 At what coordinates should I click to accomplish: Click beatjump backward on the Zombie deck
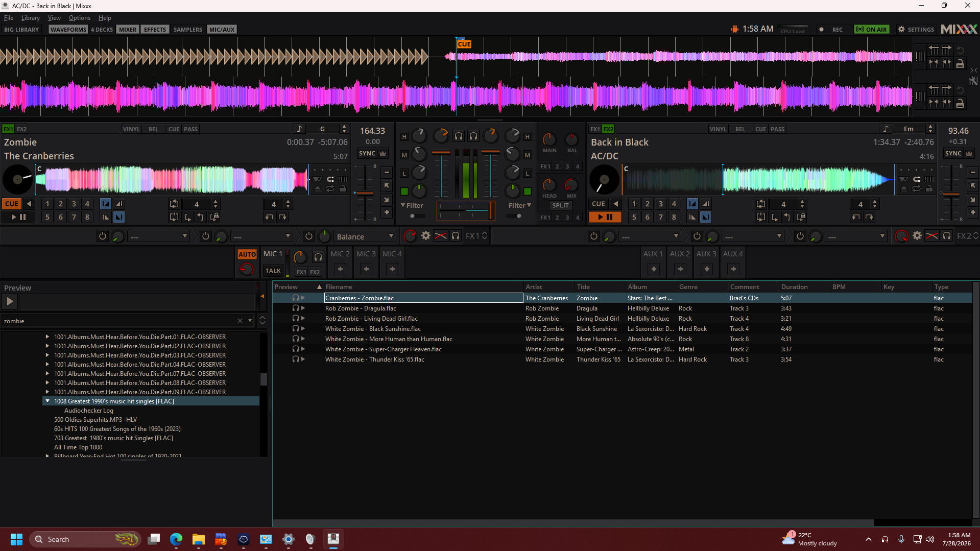(x=269, y=217)
